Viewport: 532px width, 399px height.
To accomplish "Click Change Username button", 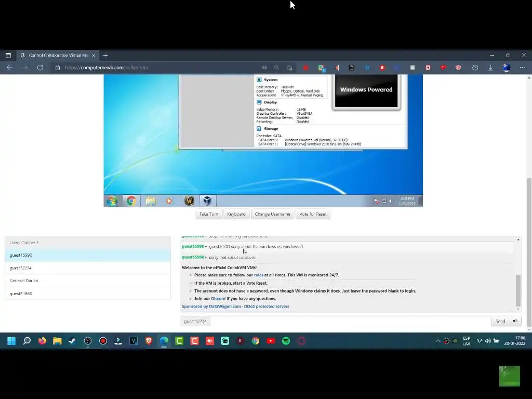I will (272, 214).
